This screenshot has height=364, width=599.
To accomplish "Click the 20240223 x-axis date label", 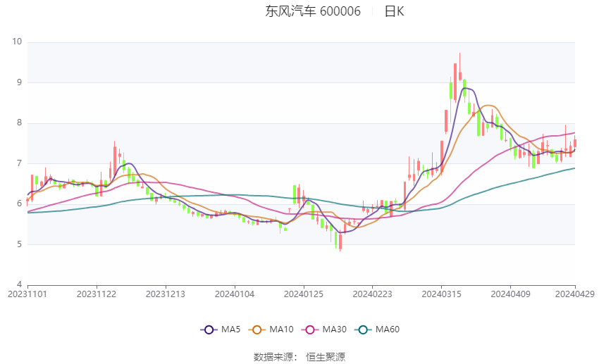I will (x=373, y=294).
